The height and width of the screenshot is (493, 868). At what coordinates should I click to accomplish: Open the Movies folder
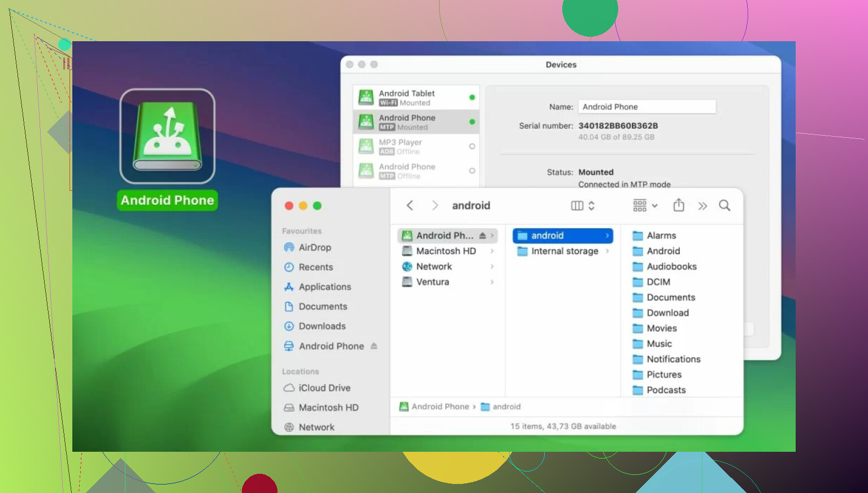point(655,328)
